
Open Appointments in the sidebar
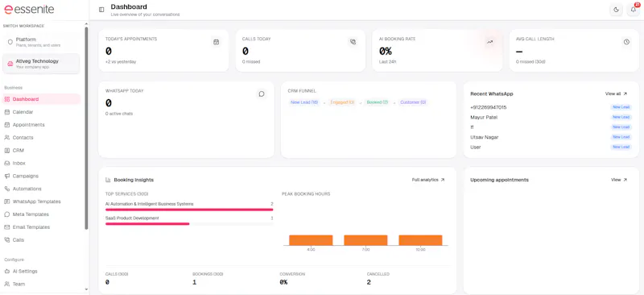click(x=41, y=125)
